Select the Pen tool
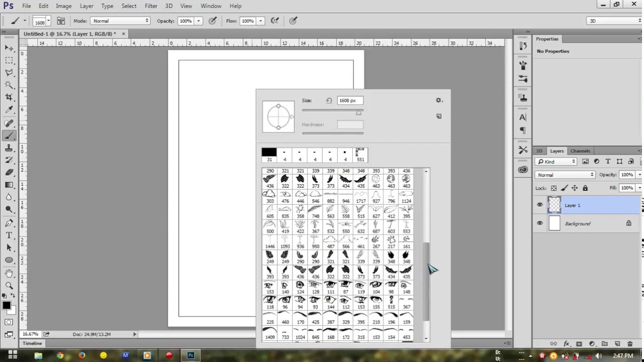The width and height of the screenshot is (644, 362). pos(9,223)
